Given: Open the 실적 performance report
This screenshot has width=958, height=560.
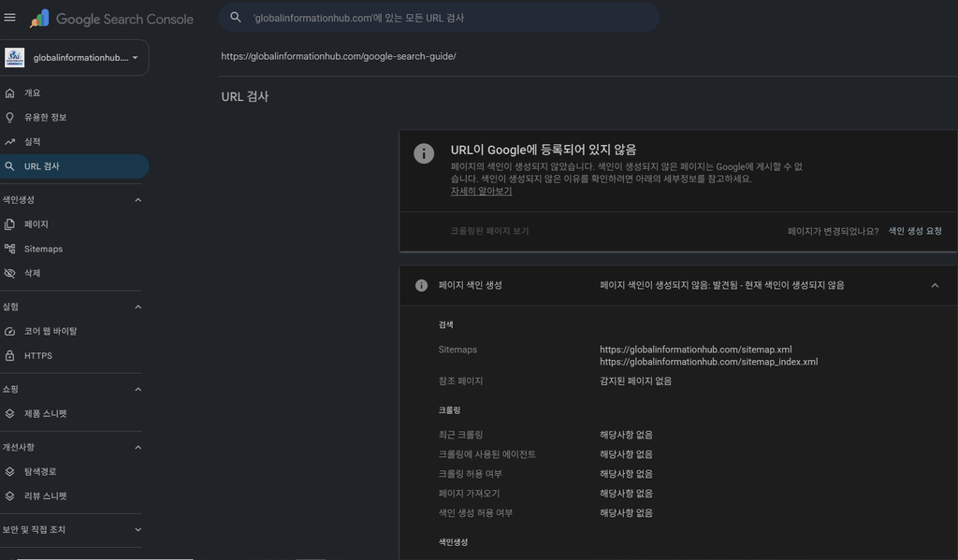Looking at the screenshot, I should [73, 142].
